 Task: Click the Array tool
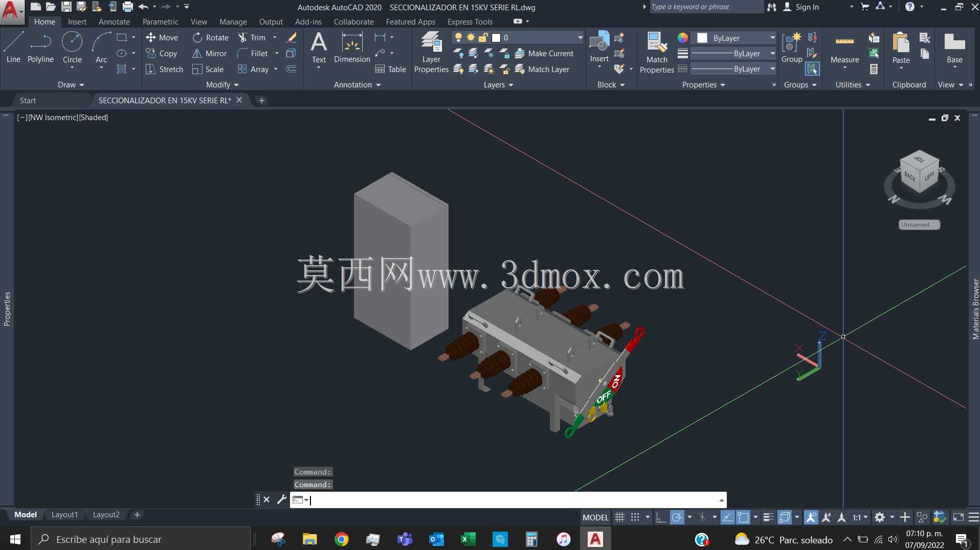point(253,69)
